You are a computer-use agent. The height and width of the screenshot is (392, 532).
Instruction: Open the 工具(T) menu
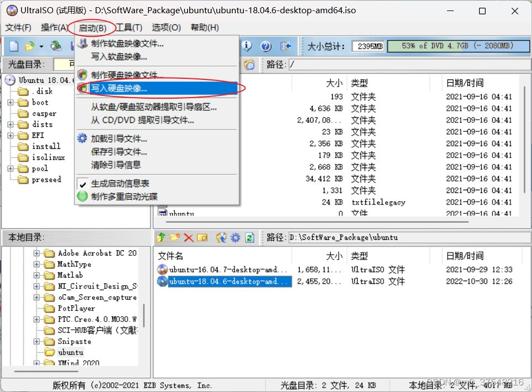click(x=129, y=28)
